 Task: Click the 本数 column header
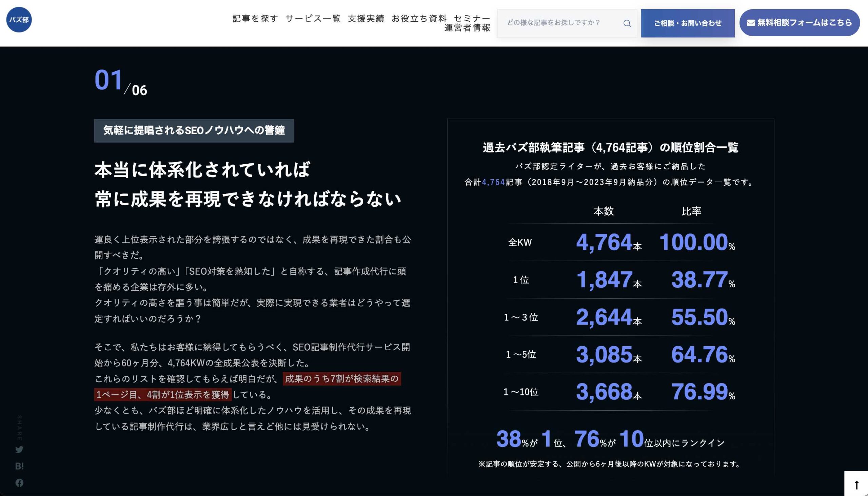[x=604, y=211]
